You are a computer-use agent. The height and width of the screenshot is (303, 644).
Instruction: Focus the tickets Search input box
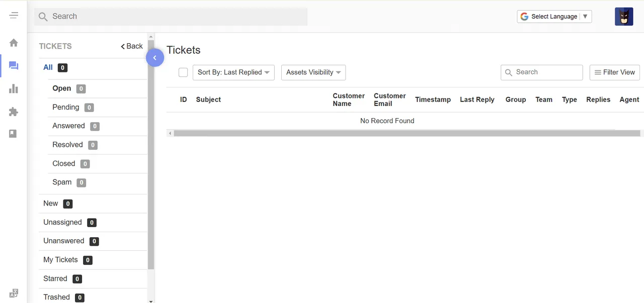pos(542,72)
